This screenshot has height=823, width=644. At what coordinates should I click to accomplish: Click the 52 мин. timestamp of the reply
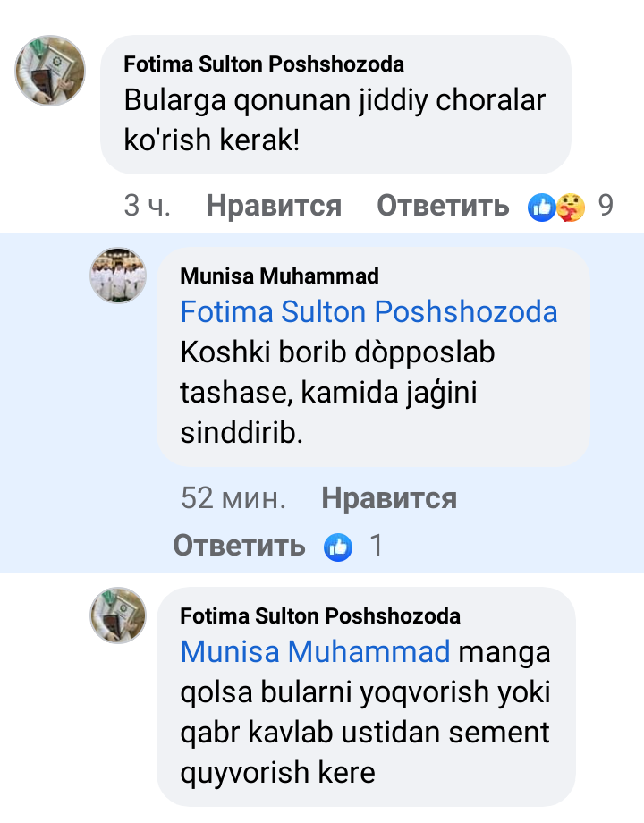[233, 498]
